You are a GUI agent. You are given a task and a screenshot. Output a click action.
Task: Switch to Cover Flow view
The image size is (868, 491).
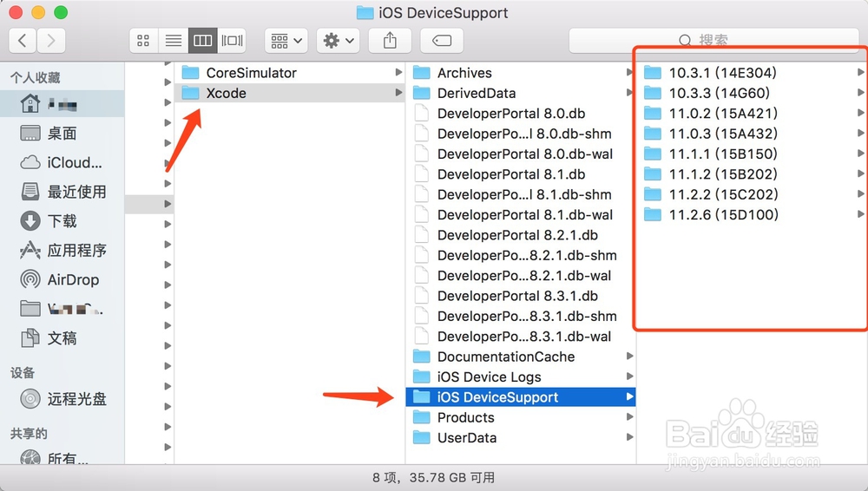[x=232, y=41]
